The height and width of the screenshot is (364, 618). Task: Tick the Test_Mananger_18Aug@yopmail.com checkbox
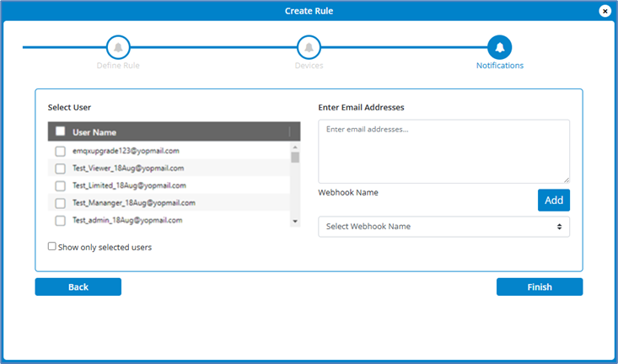click(x=60, y=203)
